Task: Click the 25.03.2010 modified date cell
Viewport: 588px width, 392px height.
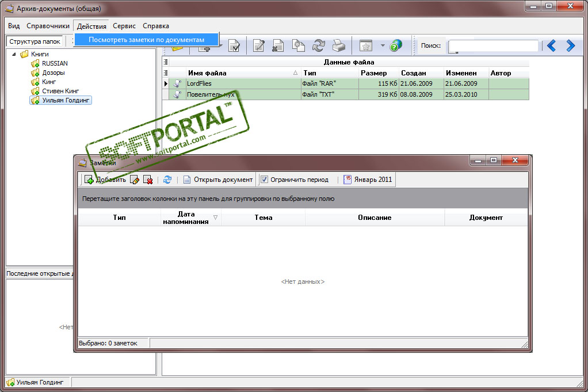Action: click(466, 94)
